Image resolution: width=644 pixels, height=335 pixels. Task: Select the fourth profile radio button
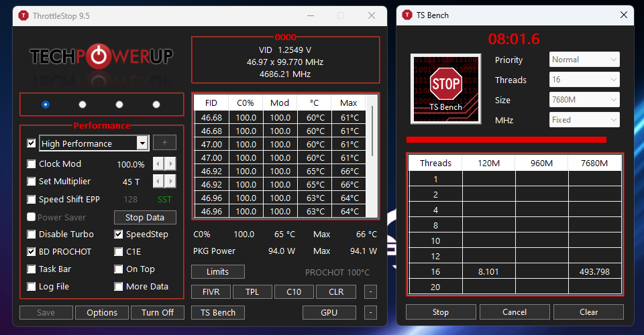pyautogui.click(x=156, y=105)
